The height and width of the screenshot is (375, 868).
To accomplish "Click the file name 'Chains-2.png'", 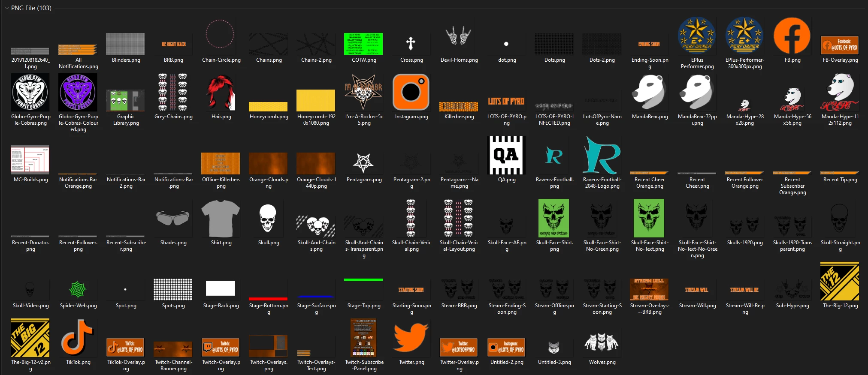I will 316,60.
